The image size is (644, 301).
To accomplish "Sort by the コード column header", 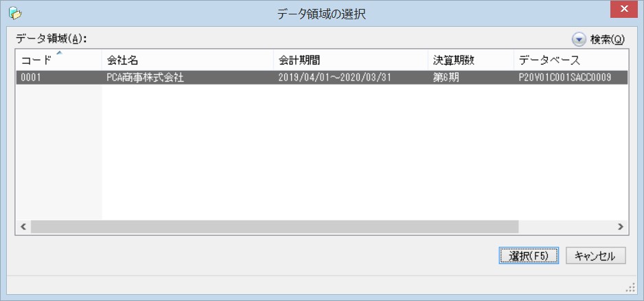I will (x=59, y=60).
